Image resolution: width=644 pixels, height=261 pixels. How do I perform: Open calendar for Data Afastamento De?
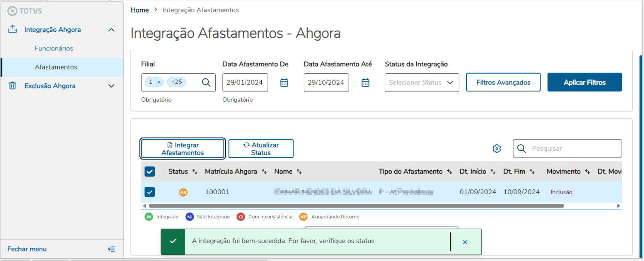coord(284,82)
